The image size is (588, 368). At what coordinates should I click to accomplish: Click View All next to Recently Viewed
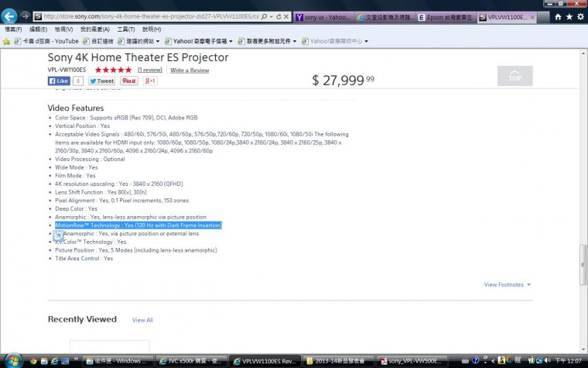click(x=142, y=320)
